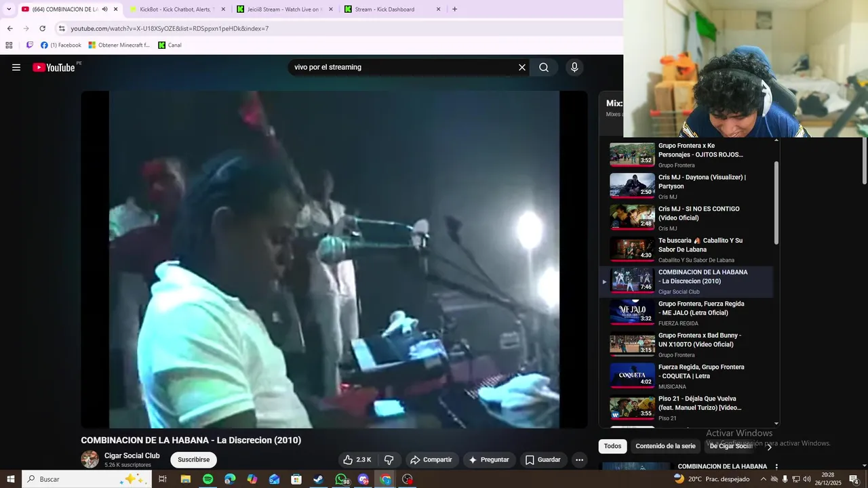Start voice search with microphone icon
Screen dimensions: 868x488
574,67
